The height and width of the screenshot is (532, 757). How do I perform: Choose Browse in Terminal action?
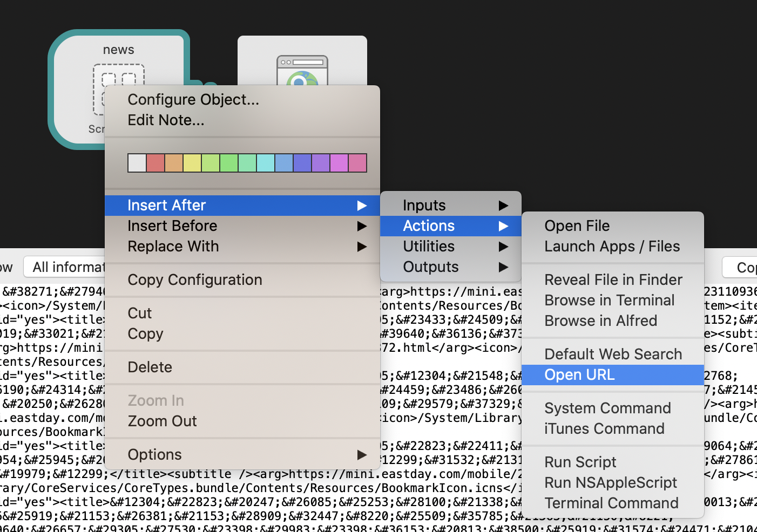(613, 301)
